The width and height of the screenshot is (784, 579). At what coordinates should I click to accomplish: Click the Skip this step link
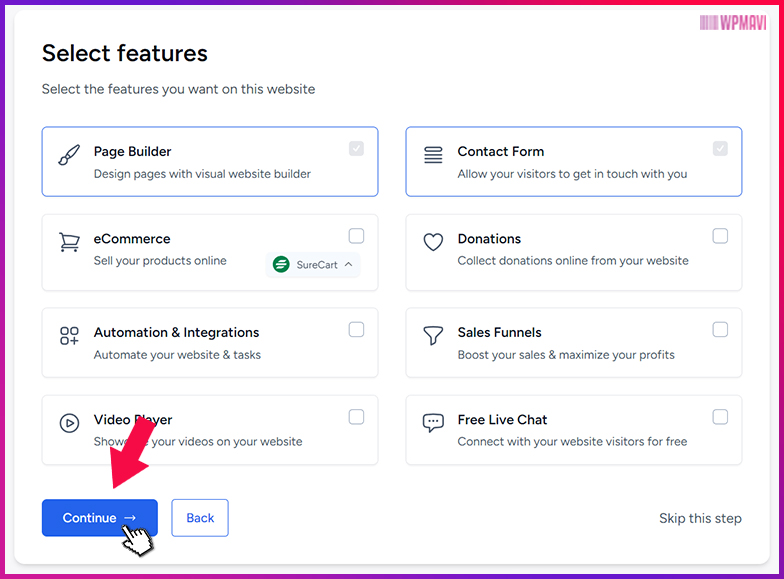pos(700,518)
